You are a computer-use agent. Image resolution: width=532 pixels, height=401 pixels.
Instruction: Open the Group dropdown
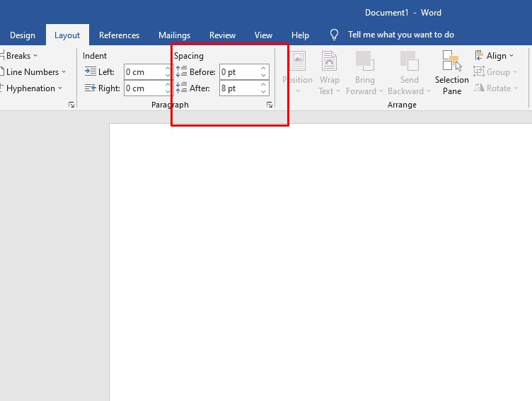[495, 72]
